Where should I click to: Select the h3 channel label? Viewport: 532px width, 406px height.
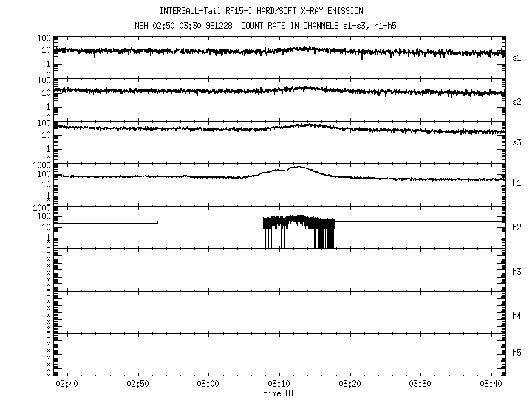(x=516, y=272)
